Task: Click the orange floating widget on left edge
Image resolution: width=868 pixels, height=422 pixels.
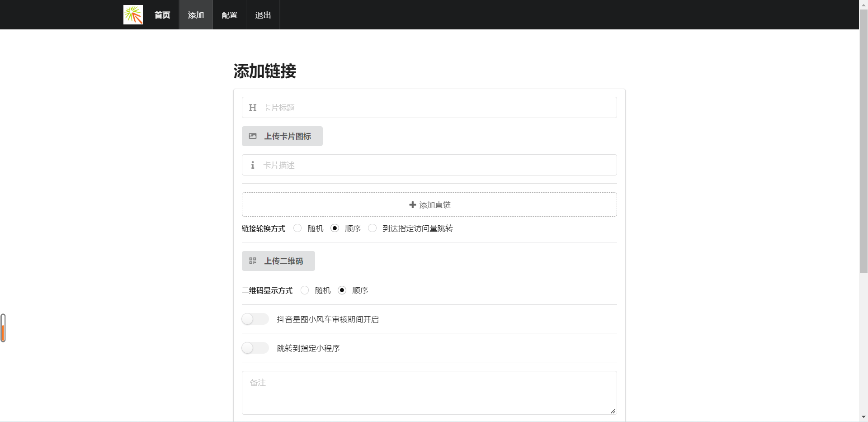Action: click(x=3, y=328)
